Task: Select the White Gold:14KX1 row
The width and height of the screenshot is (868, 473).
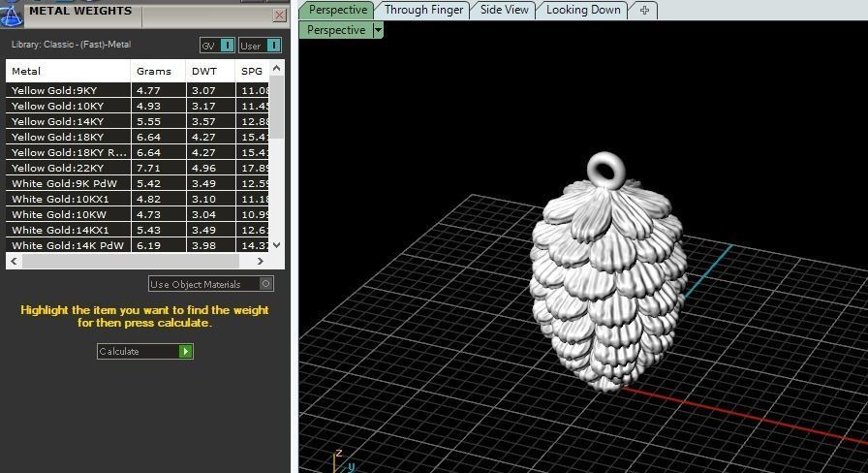Action: click(138, 230)
